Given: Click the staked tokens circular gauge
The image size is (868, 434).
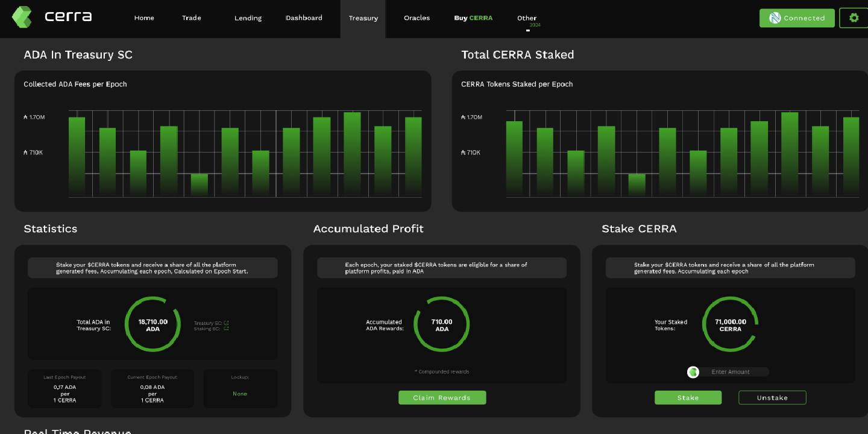Looking at the screenshot, I should (x=730, y=324).
